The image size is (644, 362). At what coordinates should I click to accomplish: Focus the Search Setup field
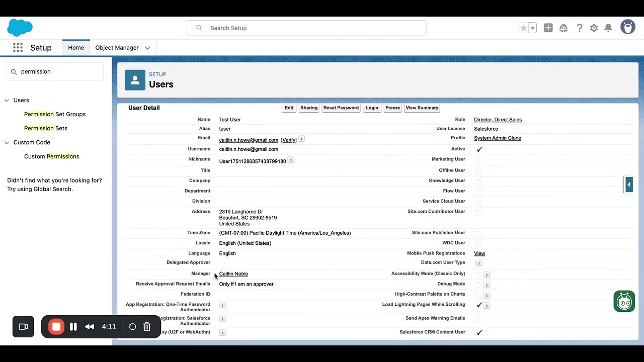click(306, 28)
